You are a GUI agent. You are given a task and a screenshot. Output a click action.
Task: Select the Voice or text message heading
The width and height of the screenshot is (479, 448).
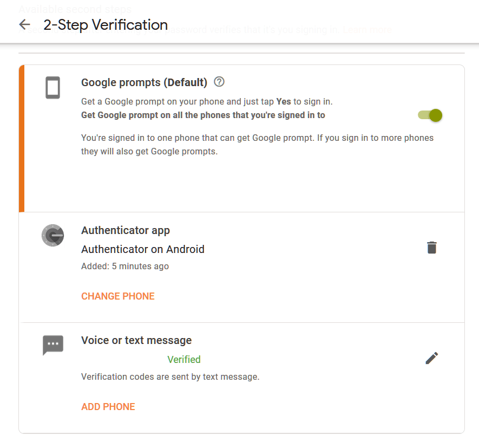tap(136, 340)
